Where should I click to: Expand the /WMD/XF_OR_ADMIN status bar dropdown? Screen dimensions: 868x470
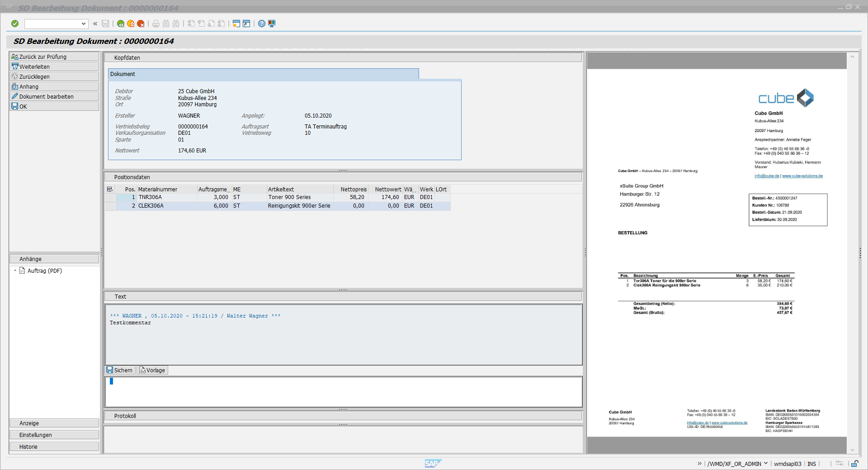pyautogui.click(x=766, y=463)
